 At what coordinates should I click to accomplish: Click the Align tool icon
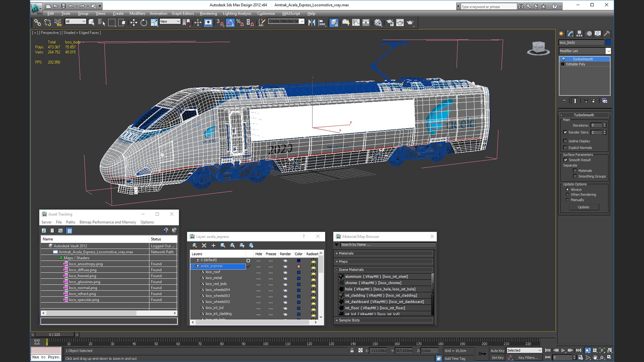pos(322,22)
